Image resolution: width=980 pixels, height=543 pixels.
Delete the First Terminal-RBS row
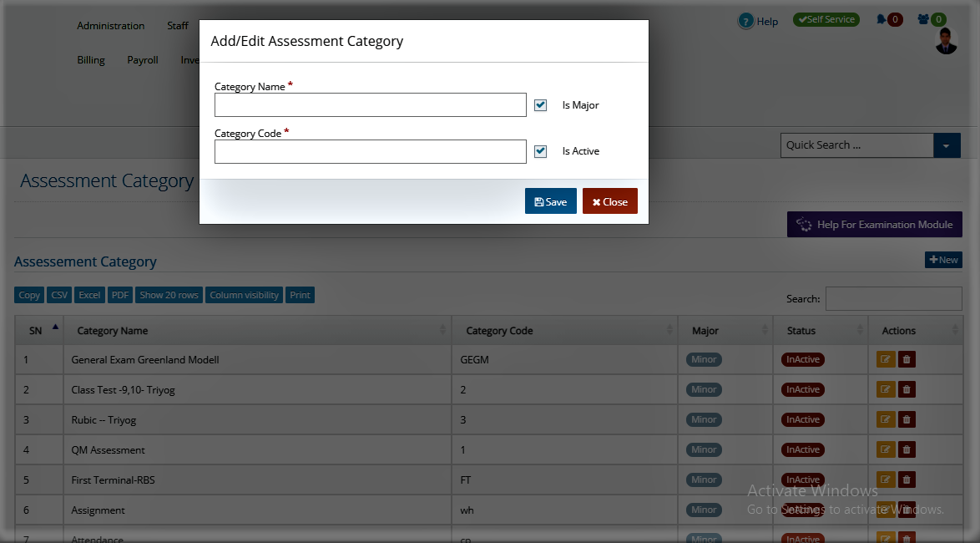pos(907,480)
